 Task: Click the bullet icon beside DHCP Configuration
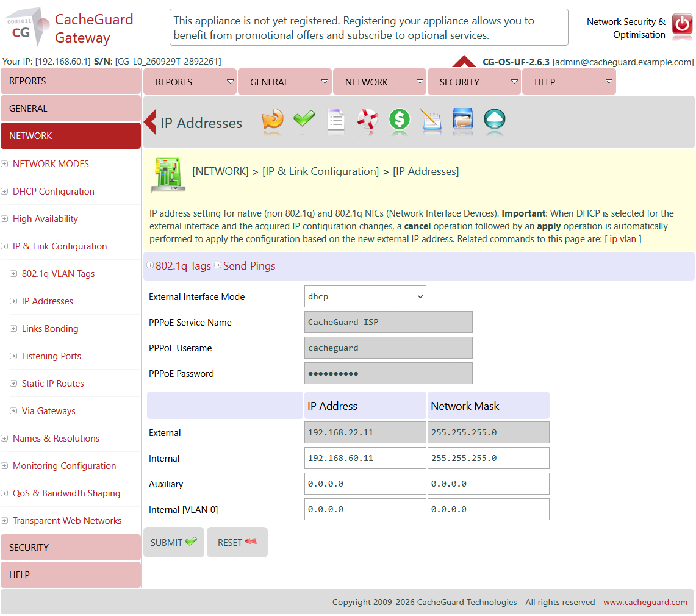pos(4,192)
